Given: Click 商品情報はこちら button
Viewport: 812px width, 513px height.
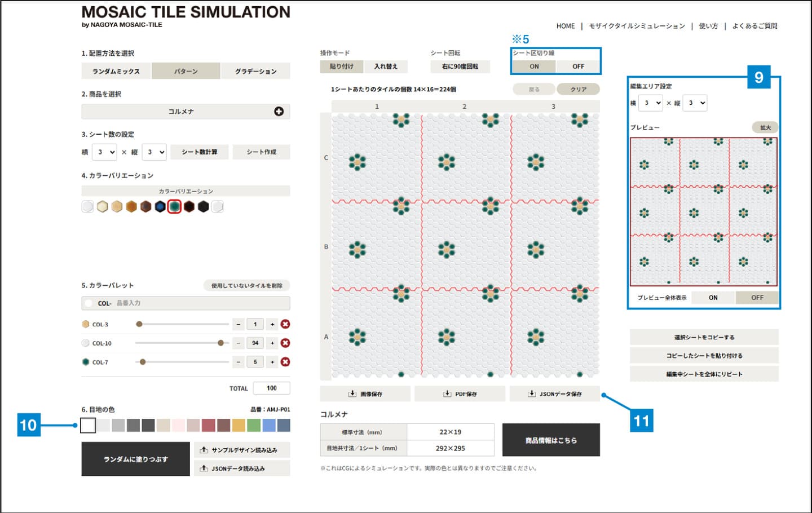Looking at the screenshot, I should 551,440.
